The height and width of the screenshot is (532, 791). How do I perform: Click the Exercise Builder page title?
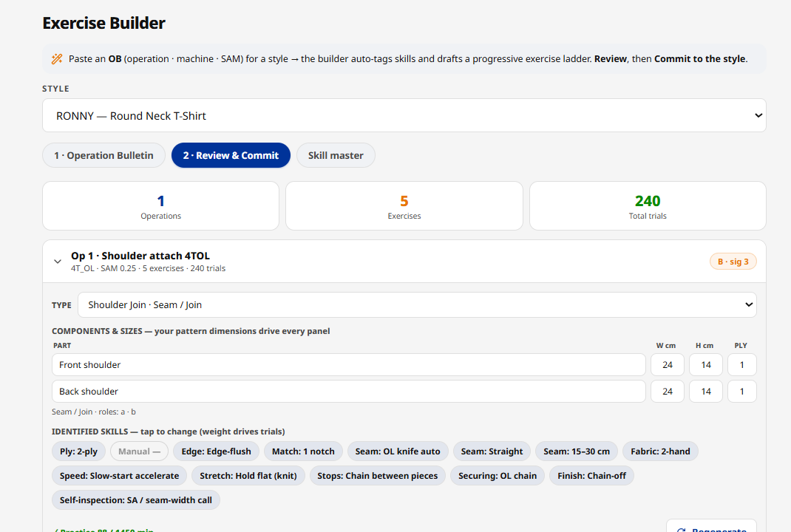[104, 23]
